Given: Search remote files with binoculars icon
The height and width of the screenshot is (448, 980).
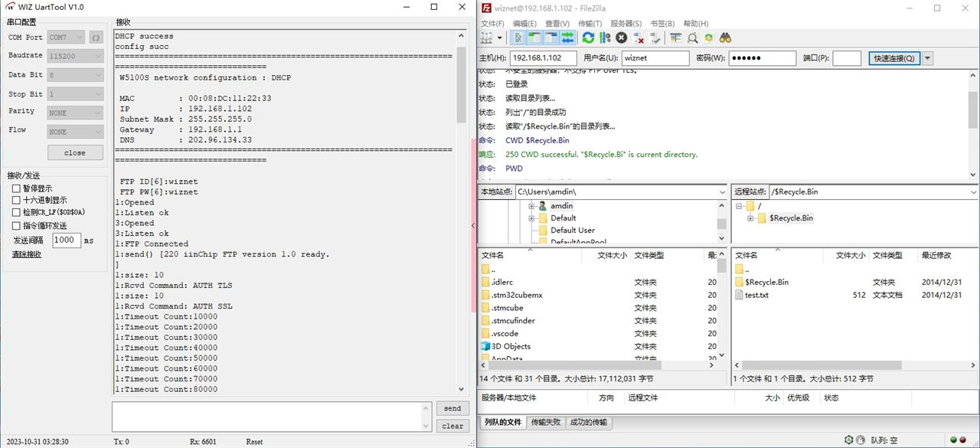Looking at the screenshot, I should (x=725, y=38).
